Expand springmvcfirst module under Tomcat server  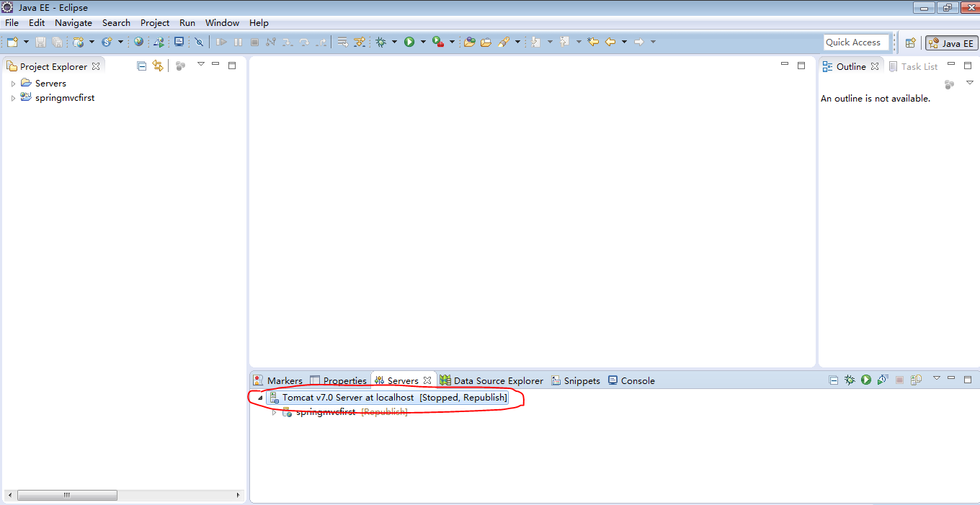(x=274, y=412)
